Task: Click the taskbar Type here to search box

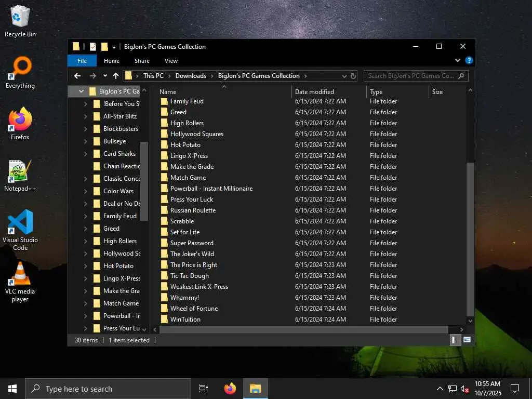Action: (x=108, y=389)
